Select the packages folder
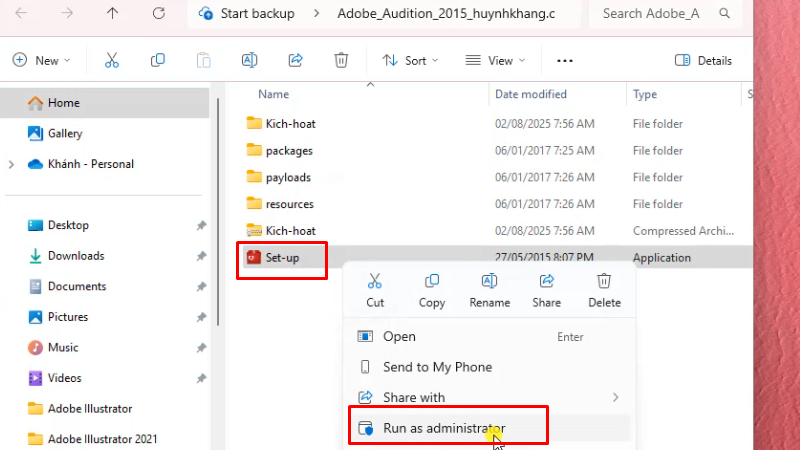Image resolution: width=800 pixels, height=450 pixels. tap(289, 151)
